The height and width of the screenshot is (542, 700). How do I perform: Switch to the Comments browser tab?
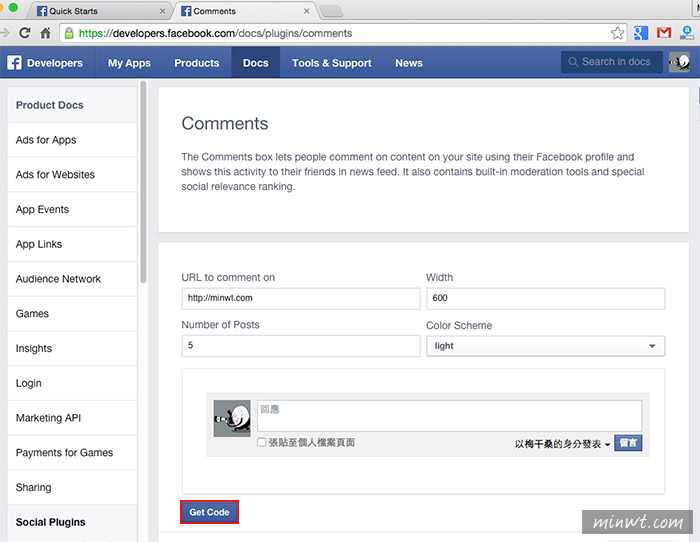(x=243, y=11)
